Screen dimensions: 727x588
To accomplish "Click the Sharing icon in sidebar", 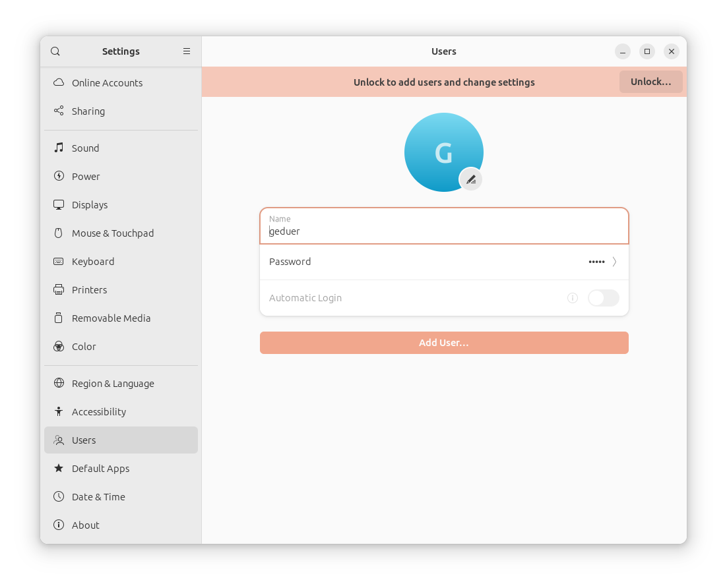I will point(59,111).
